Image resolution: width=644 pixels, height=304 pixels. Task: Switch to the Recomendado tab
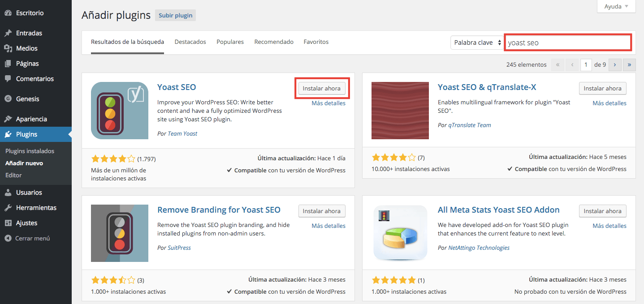(x=274, y=42)
